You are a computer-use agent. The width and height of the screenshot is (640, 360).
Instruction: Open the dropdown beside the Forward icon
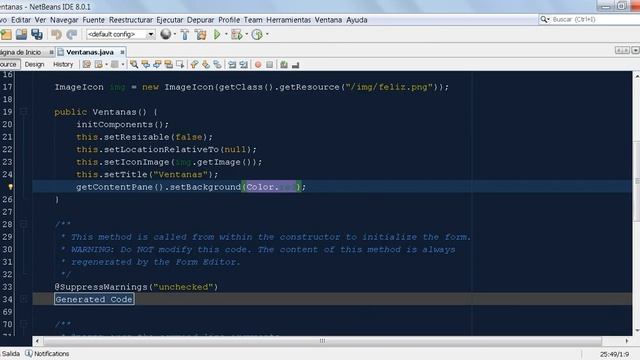click(x=122, y=64)
